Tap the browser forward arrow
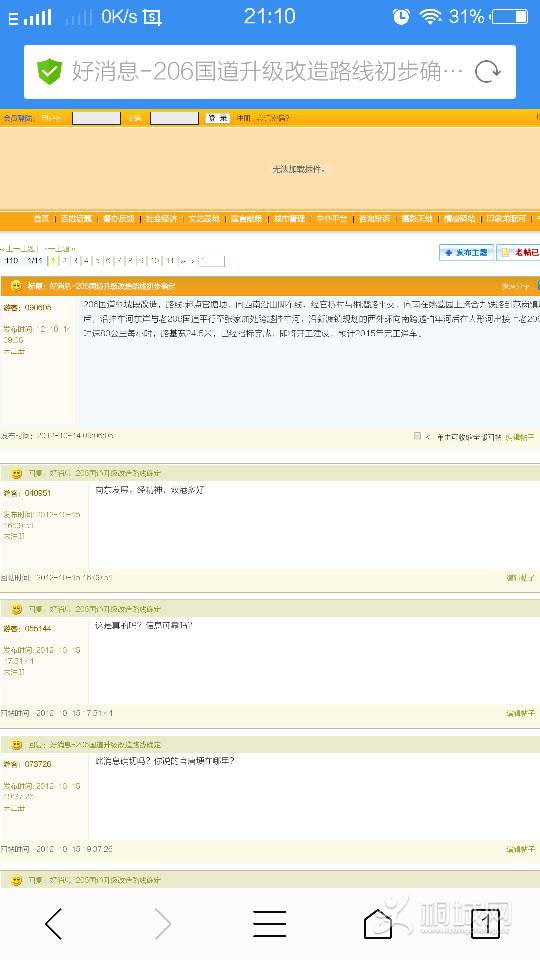This screenshot has height=960, width=540. pyautogui.click(x=162, y=923)
